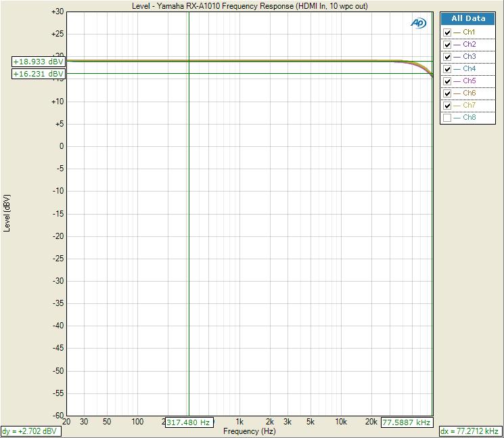504x438 pixels.
Task: Deselect the Ch7 checkbox
Action: point(447,106)
